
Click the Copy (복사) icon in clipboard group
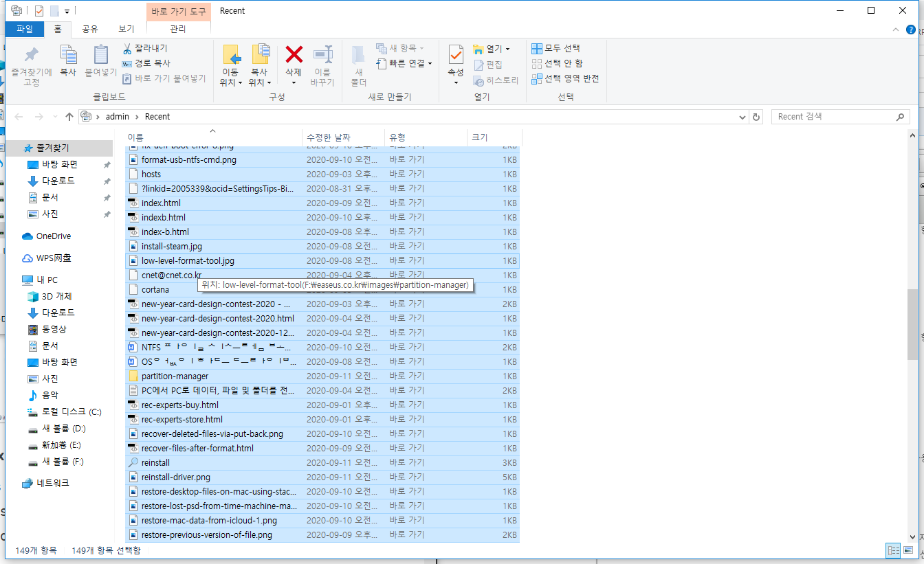[68, 55]
